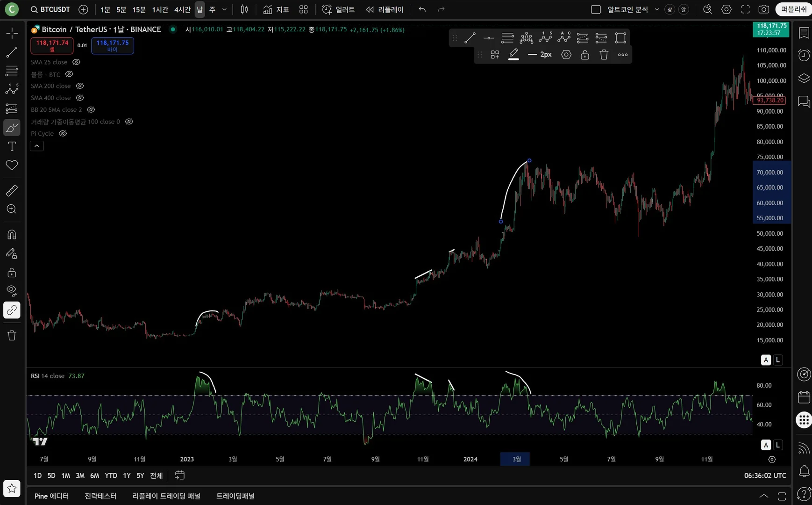Open the indicator templates menu

pos(304,9)
